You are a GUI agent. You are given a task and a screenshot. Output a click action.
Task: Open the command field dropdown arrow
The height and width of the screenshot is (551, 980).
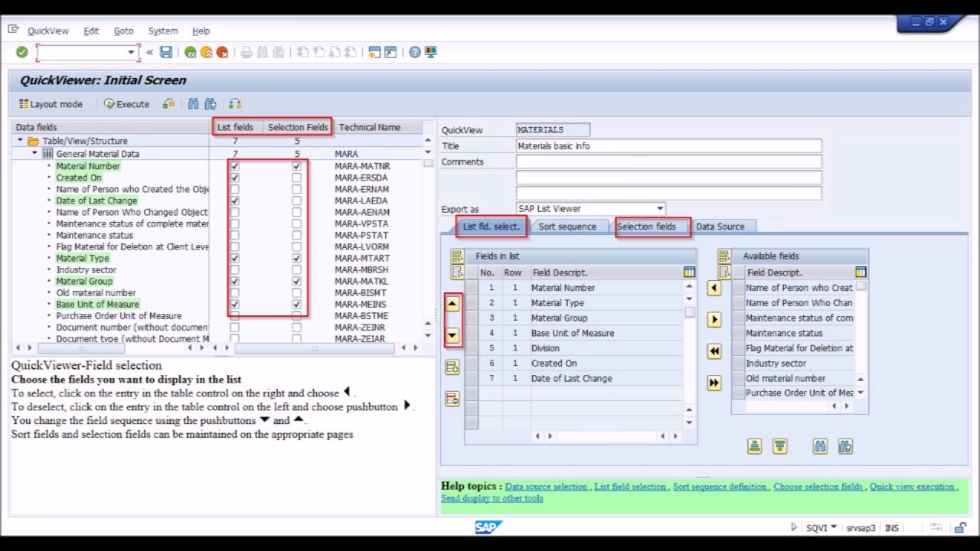(x=131, y=52)
